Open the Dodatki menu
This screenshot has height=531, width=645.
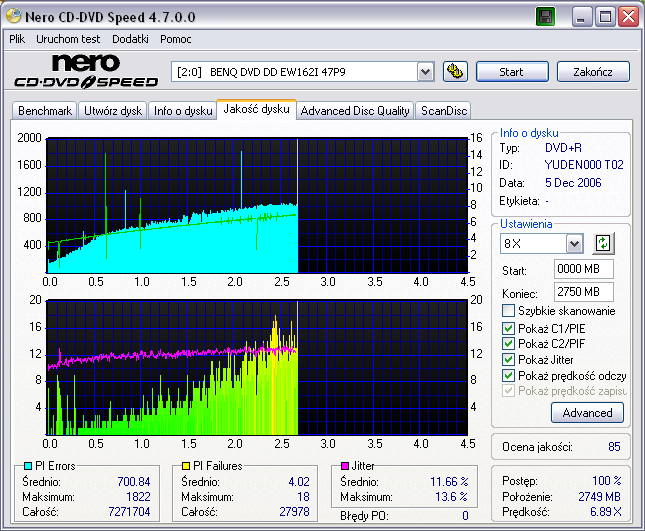130,39
